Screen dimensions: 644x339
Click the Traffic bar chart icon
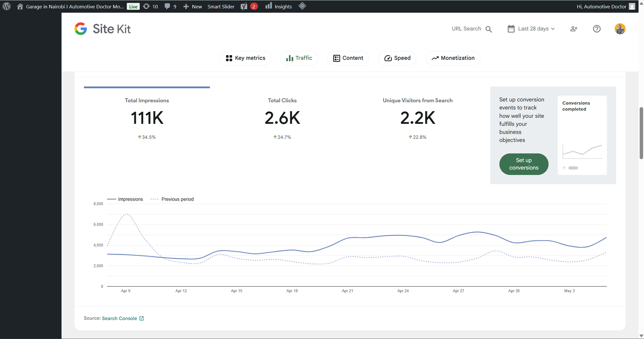tap(289, 58)
